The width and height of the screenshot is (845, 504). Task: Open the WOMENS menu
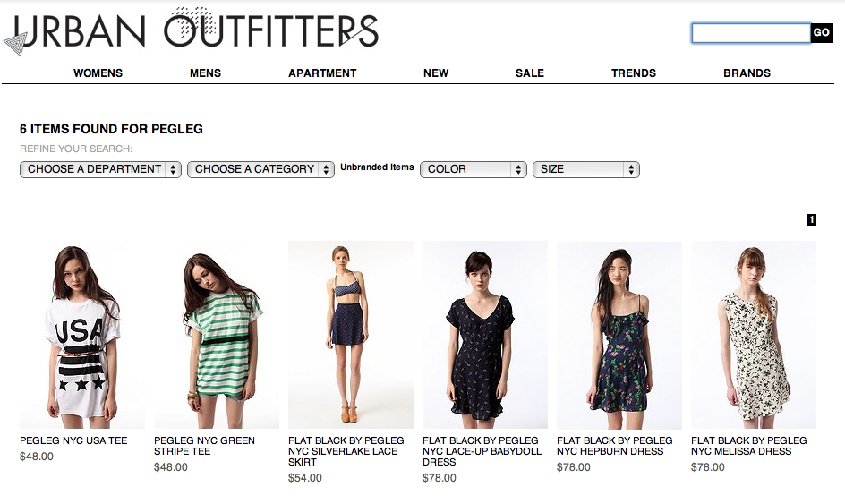point(98,73)
